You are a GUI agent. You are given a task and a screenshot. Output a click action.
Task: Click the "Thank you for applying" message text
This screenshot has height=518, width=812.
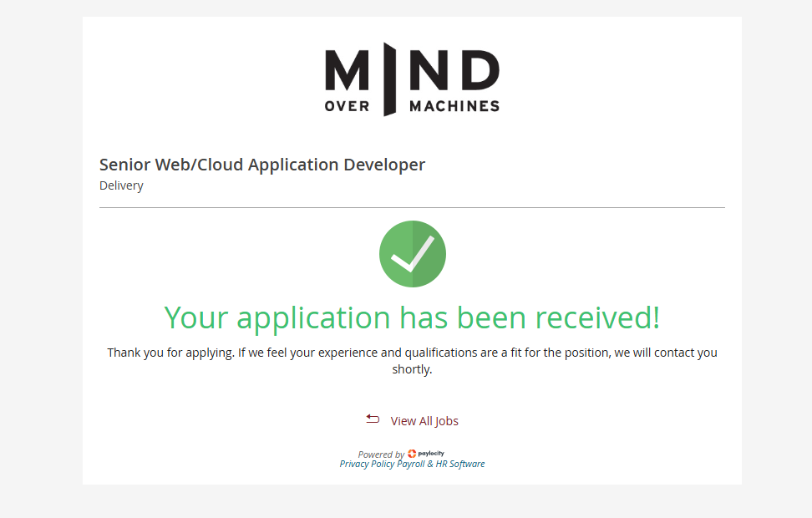point(412,353)
